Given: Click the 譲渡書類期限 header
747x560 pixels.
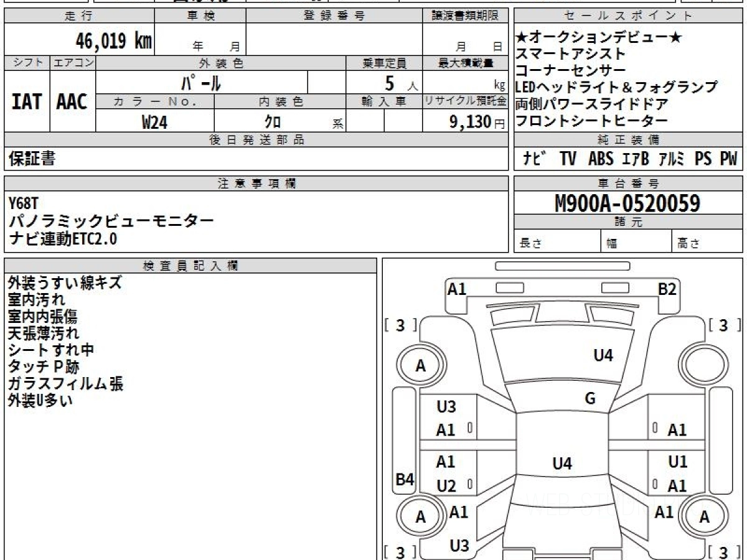Looking at the screenshot, I should 465,16.
